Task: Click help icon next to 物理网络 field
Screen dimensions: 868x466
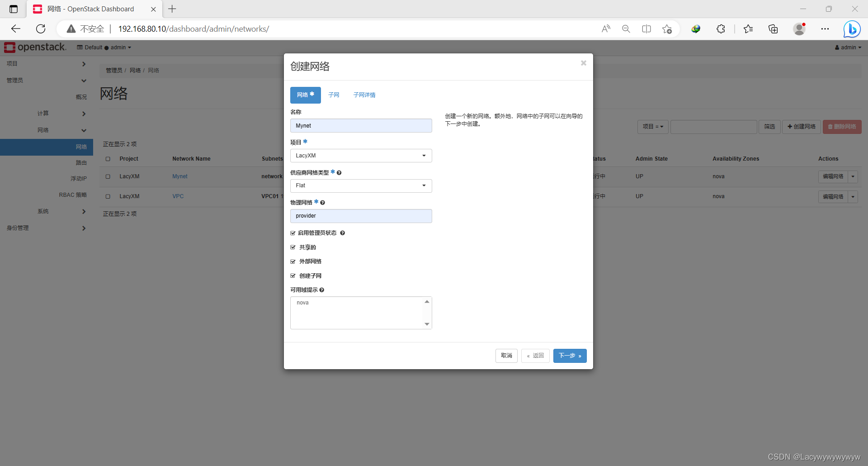Action: click(322, 202)
